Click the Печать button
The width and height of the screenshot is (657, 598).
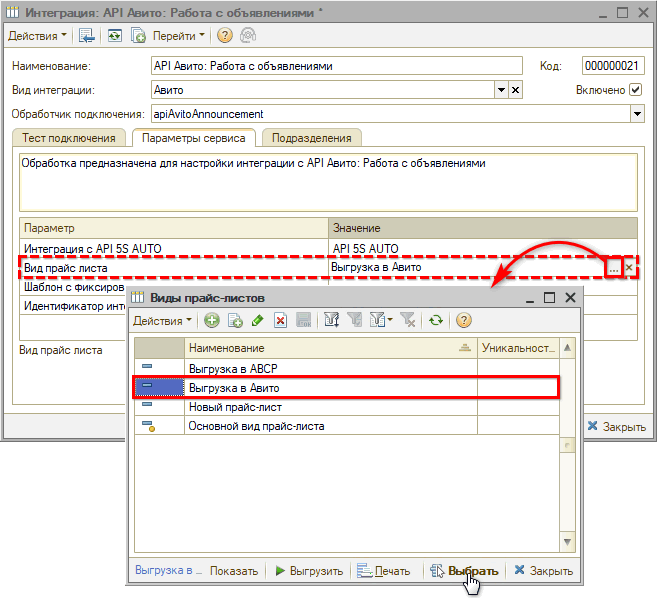point(385,571)
